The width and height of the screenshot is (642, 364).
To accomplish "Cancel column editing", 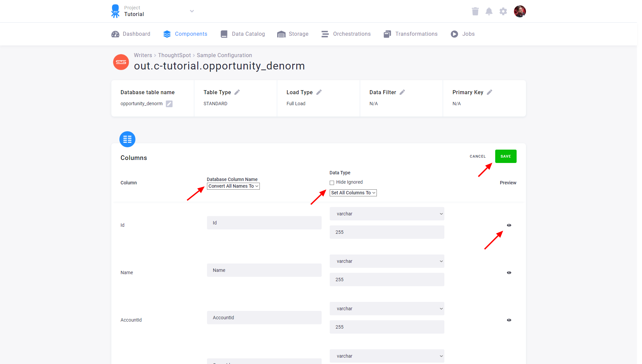I will pos(477,156).
